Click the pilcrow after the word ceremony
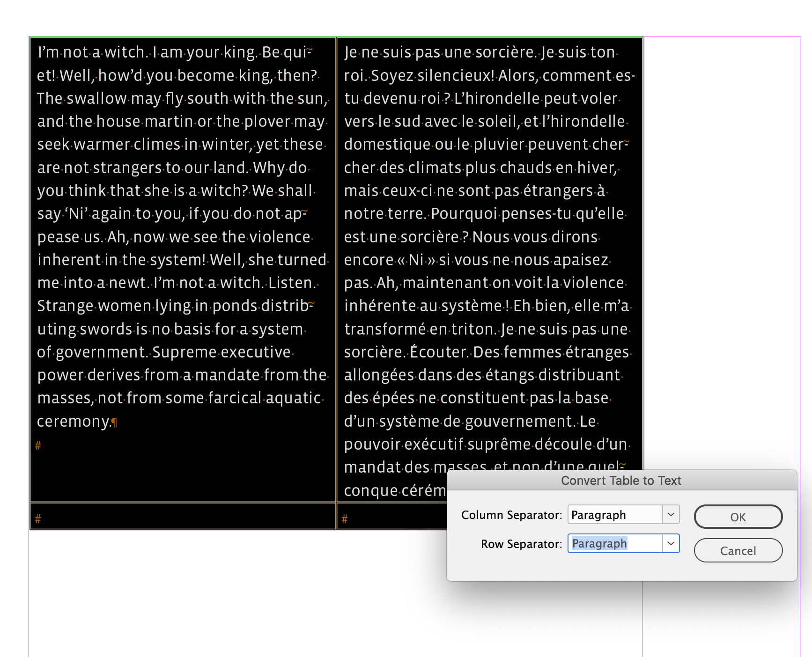 (114, 422)
